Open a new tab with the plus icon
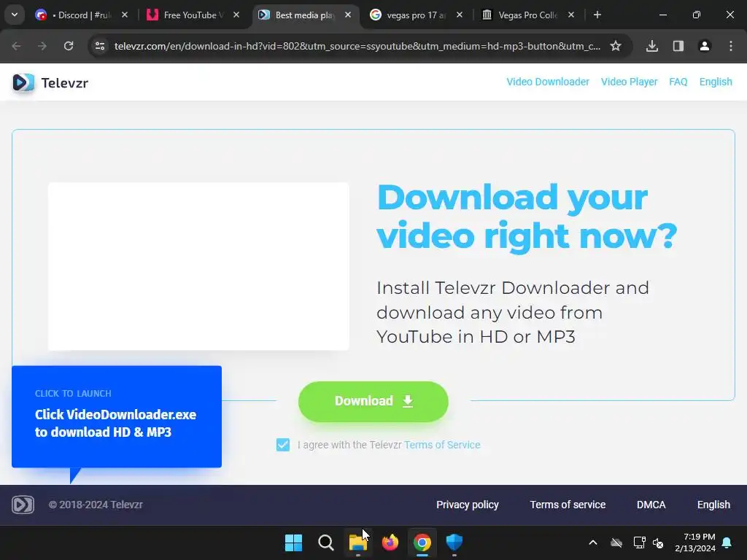This screenshot has height=560, width=747. [597, 15]
